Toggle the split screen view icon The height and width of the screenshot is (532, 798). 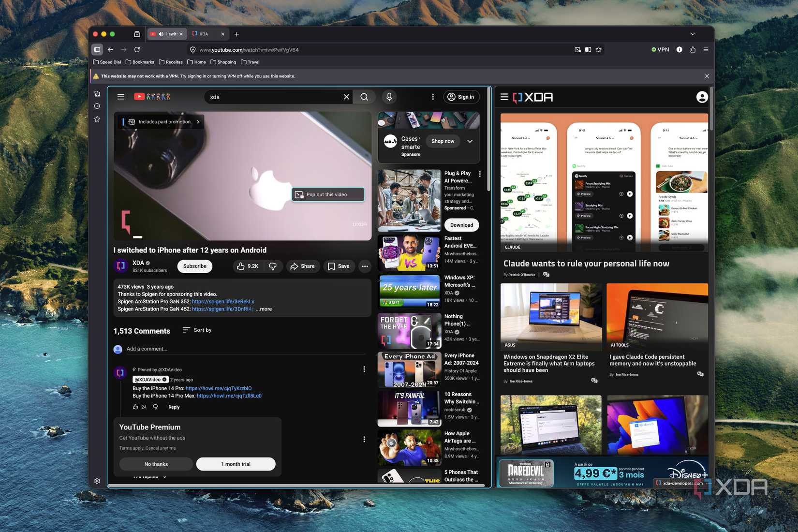coord(588,49)
